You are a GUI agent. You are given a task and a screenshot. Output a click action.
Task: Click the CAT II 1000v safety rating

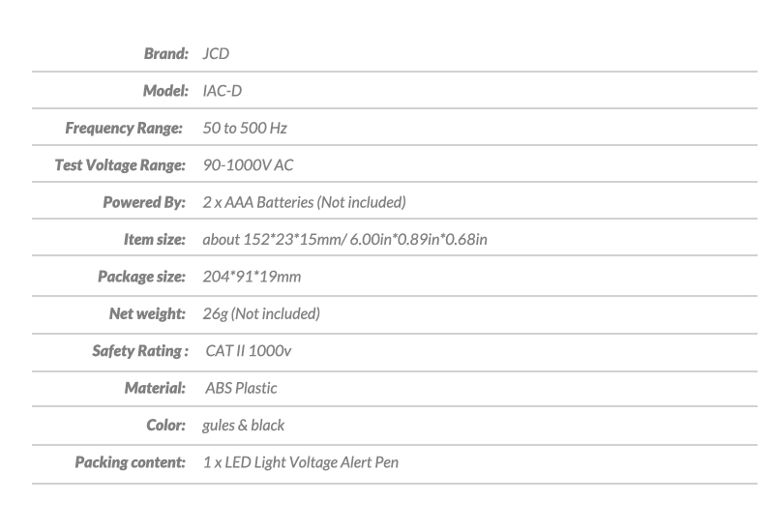tap(249, 351)
